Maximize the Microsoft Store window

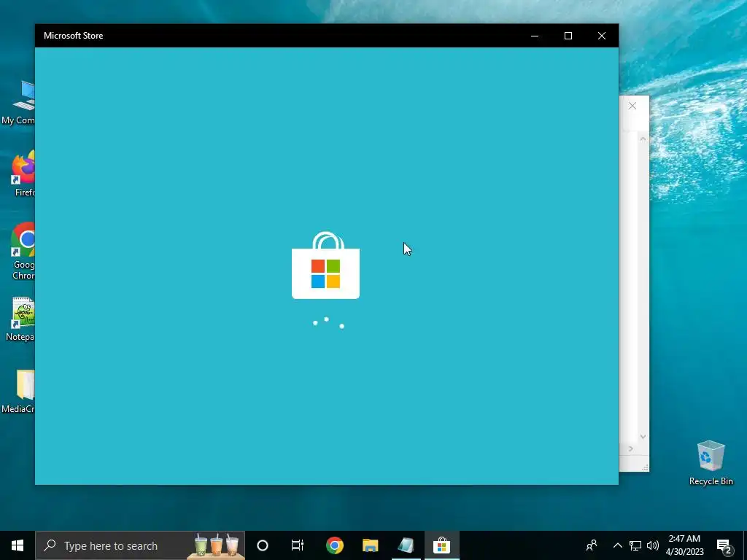[x=568, y=36]
